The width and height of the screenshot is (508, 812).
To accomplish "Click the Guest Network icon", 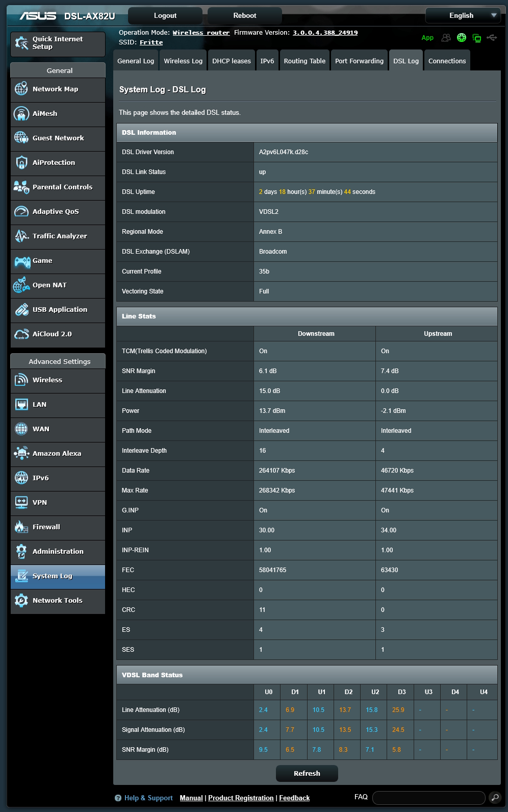I will point(21,138).
